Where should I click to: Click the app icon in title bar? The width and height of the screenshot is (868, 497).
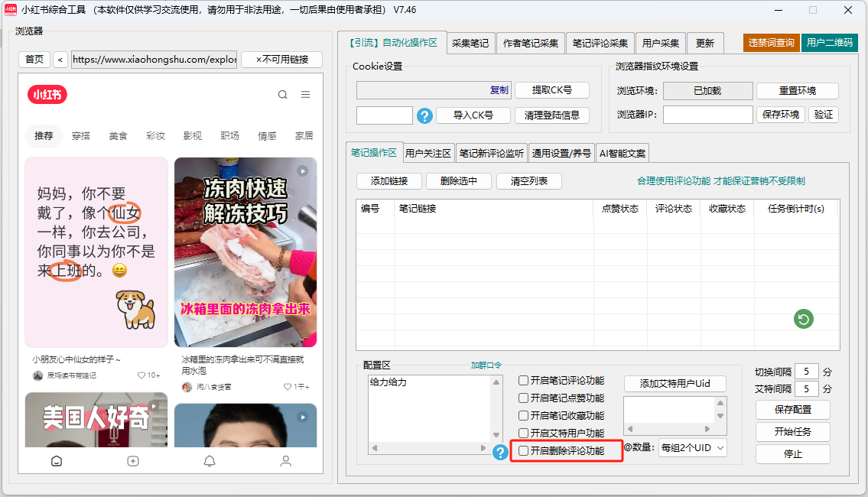(x=10, y=10)
